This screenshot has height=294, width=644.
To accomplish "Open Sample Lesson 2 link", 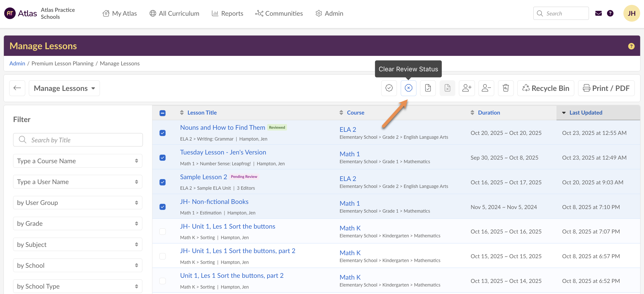I will click(203, 177).
